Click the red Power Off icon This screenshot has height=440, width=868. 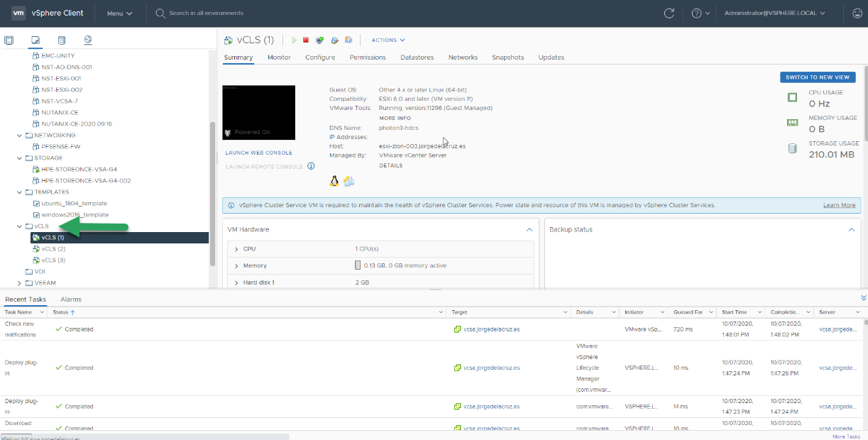coord(306,40)
